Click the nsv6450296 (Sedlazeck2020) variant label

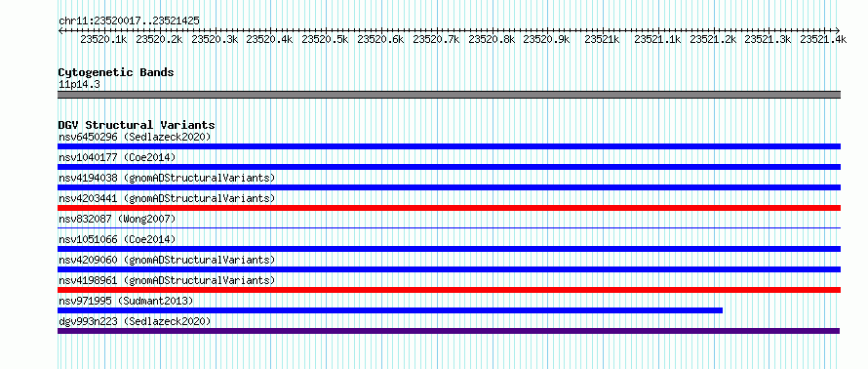tap(135, 137)
